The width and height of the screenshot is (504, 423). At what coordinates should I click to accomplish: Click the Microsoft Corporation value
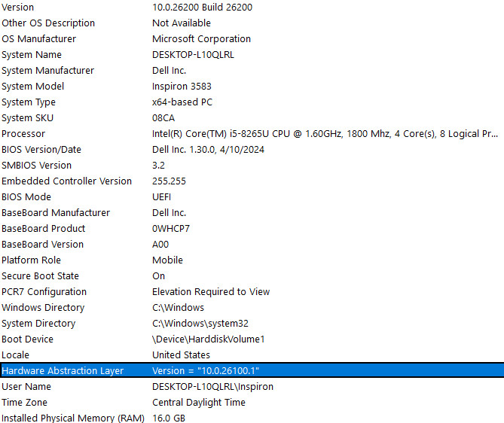tap(201, 38)
